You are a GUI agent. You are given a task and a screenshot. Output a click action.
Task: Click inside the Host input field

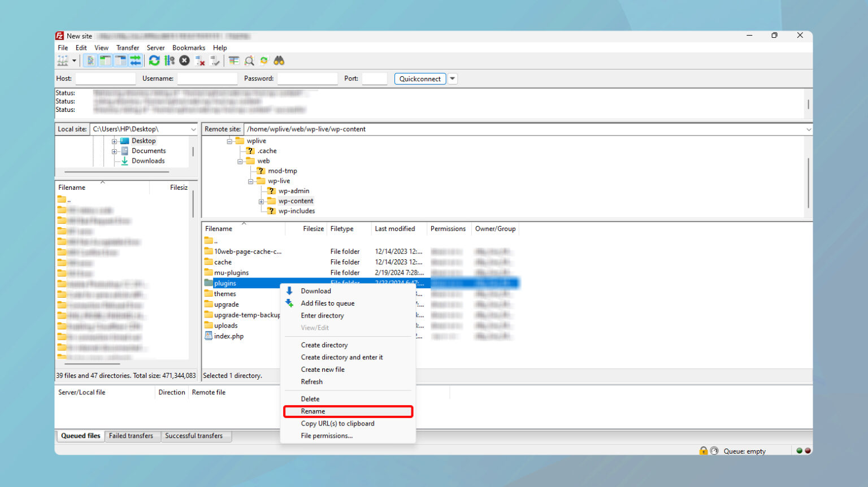(x=106, y=79)
